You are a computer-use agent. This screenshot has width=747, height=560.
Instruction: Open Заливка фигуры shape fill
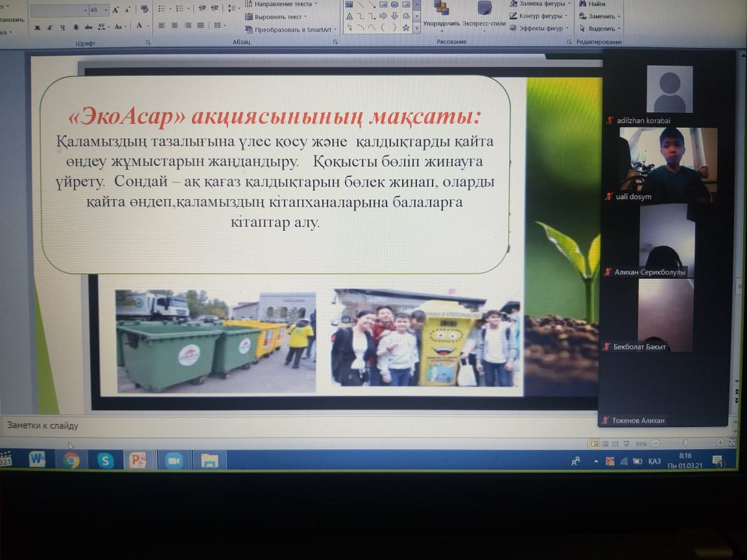point(539,4)
